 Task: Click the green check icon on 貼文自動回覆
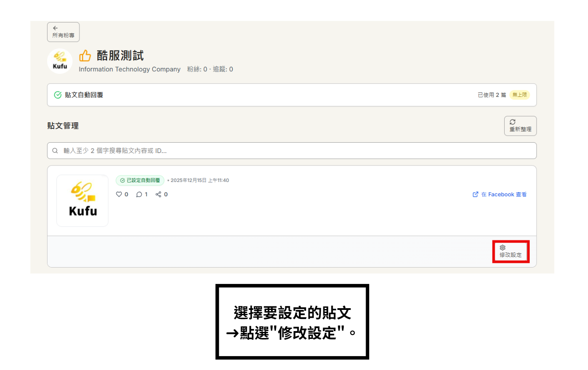[57, 95]
